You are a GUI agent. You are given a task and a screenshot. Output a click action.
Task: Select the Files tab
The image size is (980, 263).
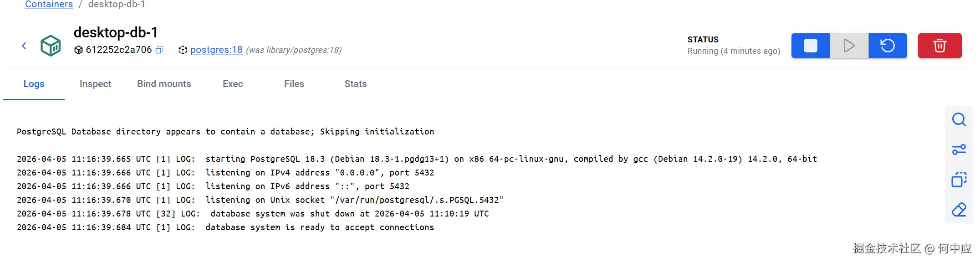tap(294, 84)
